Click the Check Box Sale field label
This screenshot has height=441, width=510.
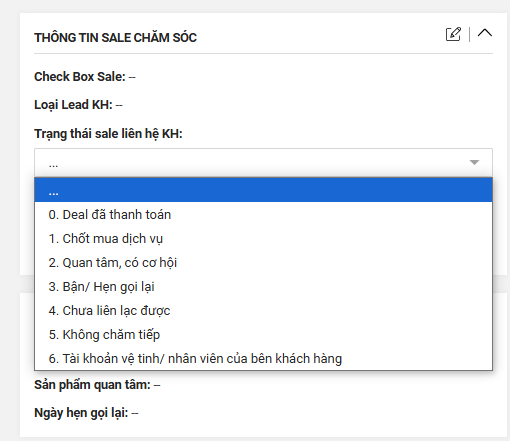tap(80, 77)
